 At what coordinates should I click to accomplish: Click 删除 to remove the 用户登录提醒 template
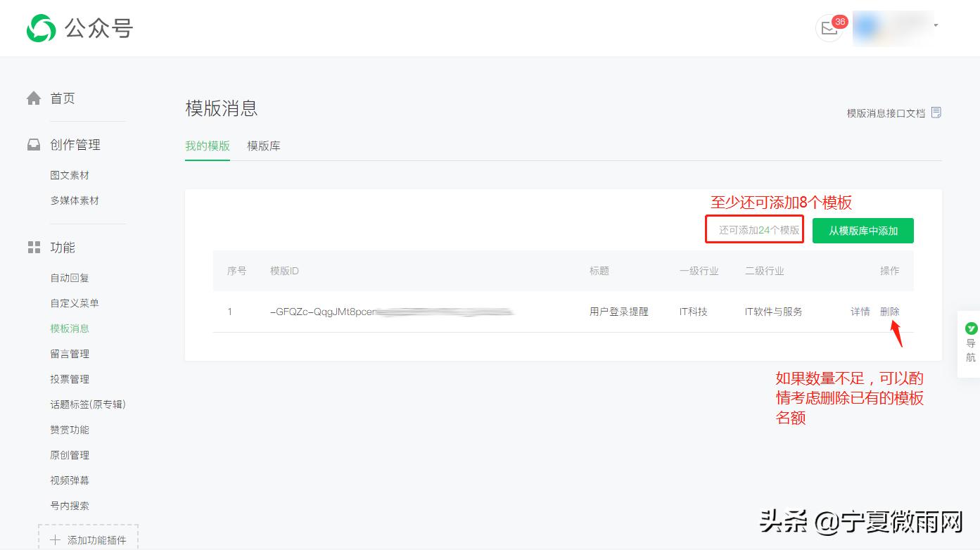pos(890,311)
